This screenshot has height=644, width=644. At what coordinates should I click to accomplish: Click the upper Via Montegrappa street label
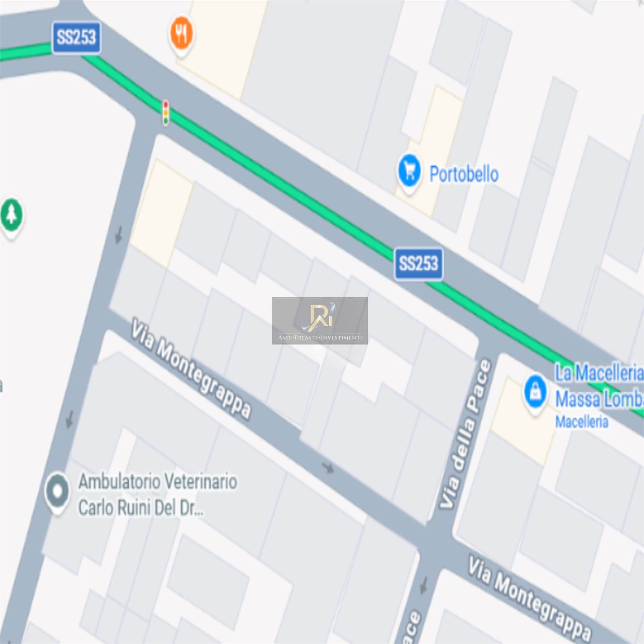click(192, 368)
